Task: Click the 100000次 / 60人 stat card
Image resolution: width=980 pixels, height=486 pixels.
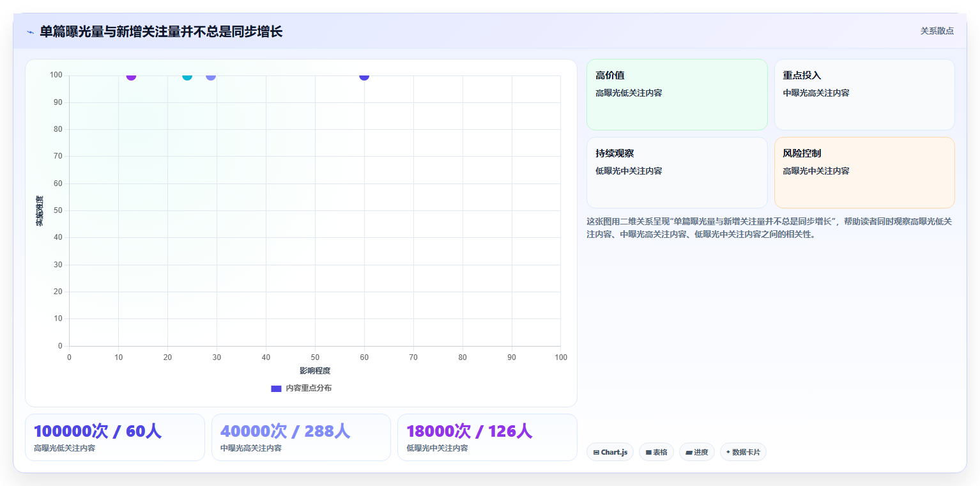Action: tap(115, 437)
